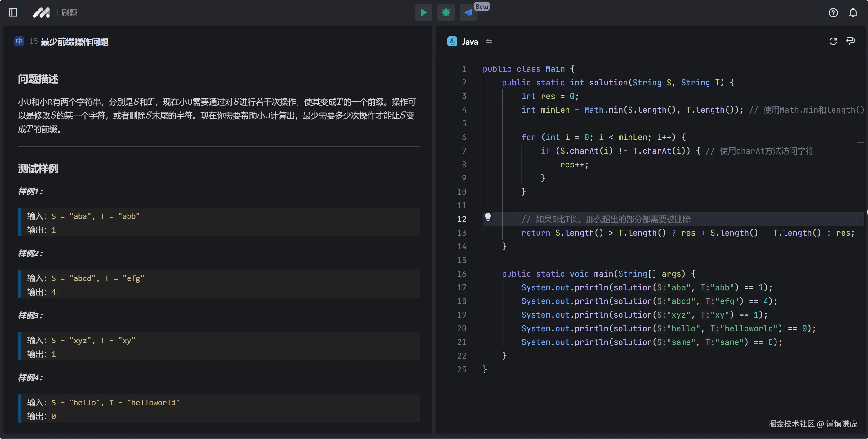Click the Beta badge on submit
868x439 pixels.
(x=481, y=7)
